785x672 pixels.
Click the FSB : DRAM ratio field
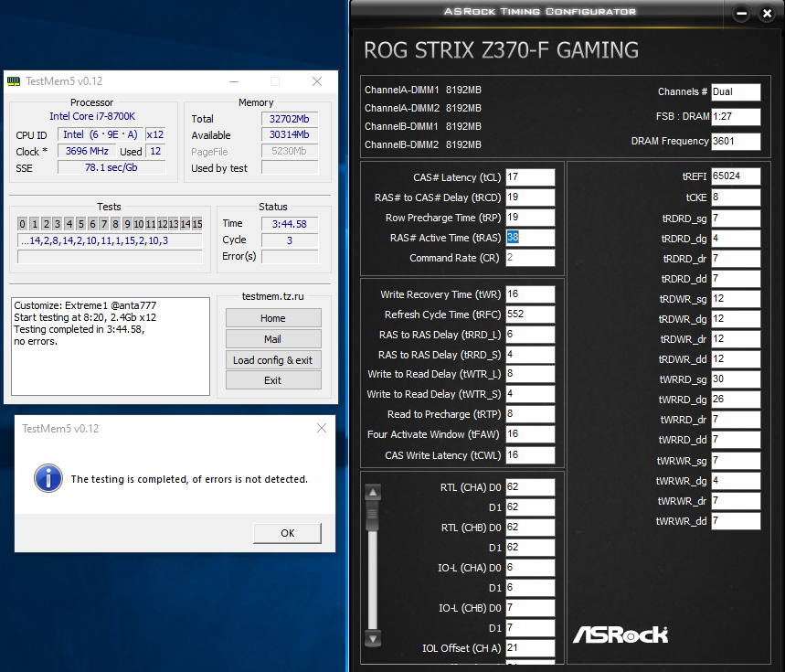[736, 117]
